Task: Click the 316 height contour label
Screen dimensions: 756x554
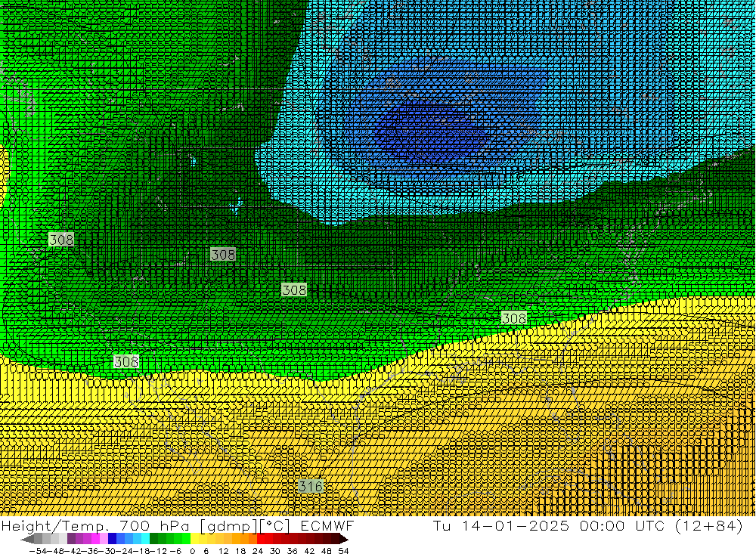Action: [x=310, y=486]
